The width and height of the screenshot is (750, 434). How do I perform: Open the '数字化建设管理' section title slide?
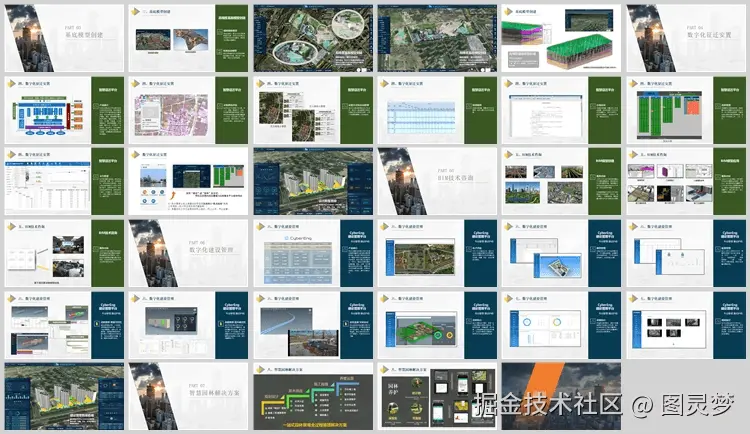click(188, 253)
